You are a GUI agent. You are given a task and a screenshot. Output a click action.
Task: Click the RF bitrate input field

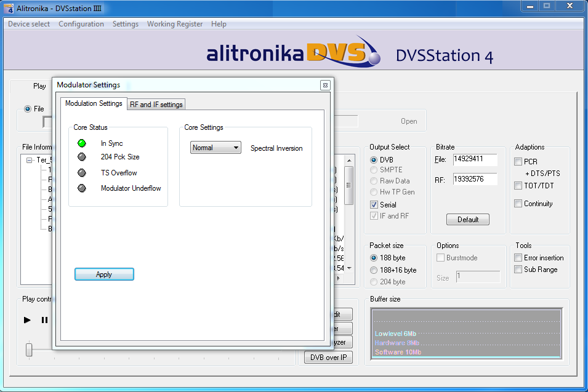[x=474, y=179]
